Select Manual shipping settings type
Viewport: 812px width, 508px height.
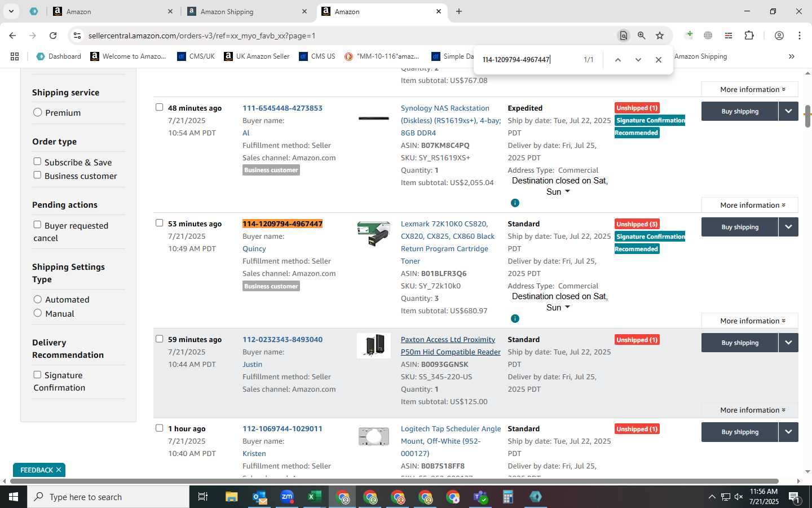[38, 313]
